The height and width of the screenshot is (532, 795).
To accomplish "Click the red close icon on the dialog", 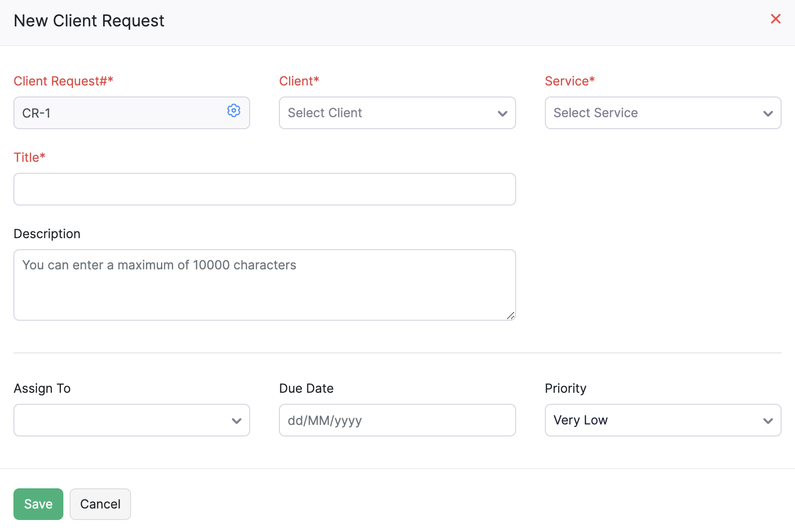I will pos(776,19).
